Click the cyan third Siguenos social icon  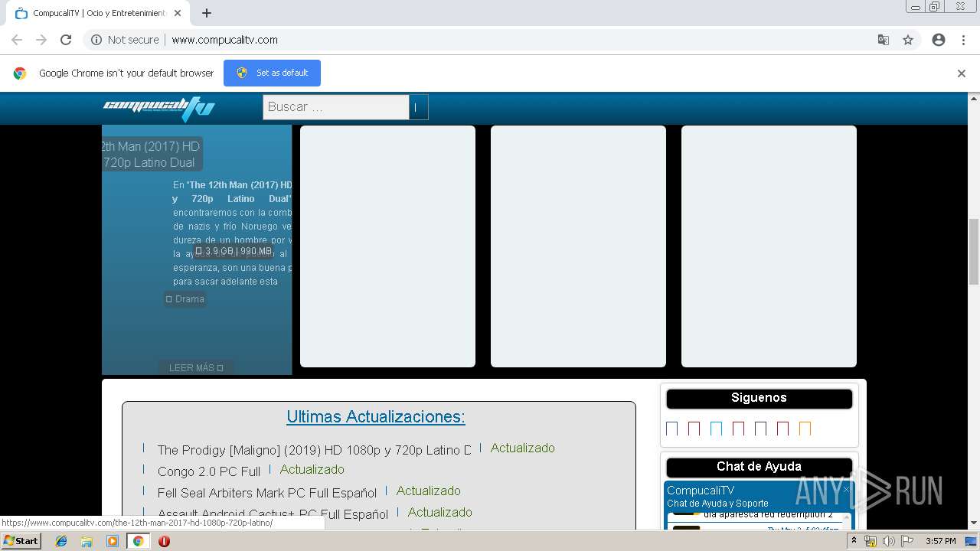pyautogui.click(x=716, y=429)
